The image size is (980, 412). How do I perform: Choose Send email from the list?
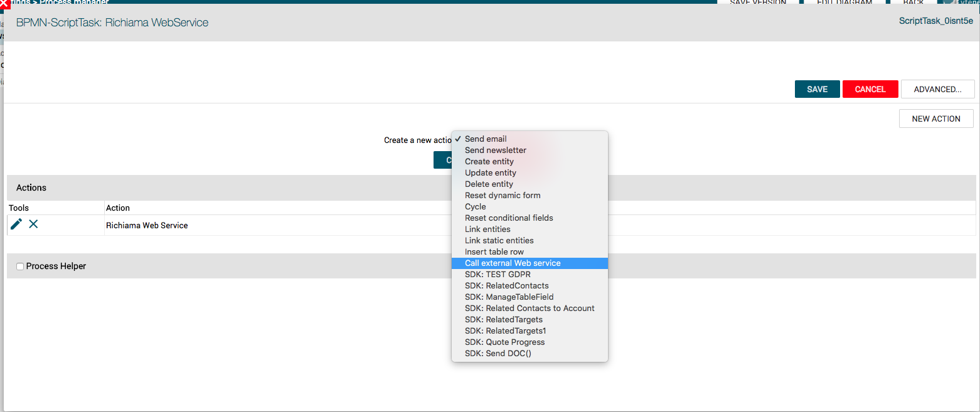click(530, 139)
